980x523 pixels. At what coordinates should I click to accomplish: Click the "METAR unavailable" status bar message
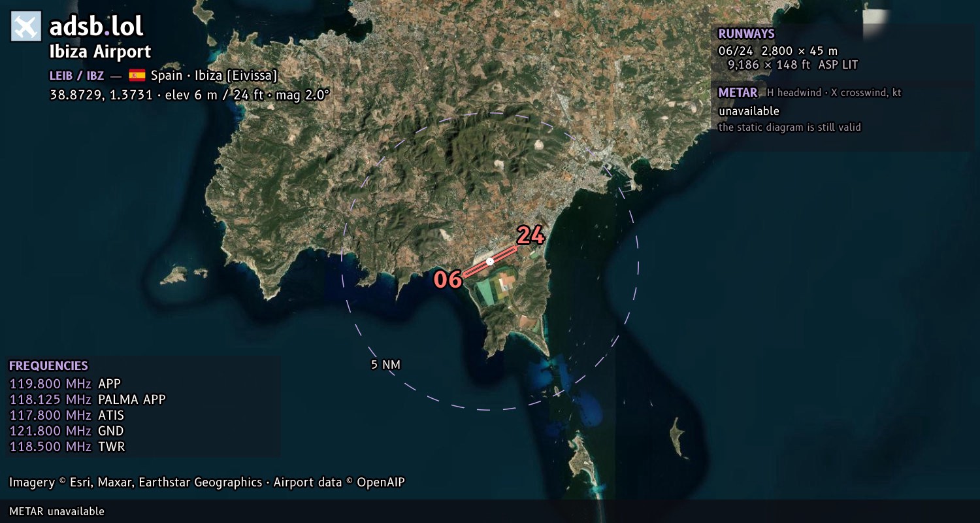(x=57, y=511)
